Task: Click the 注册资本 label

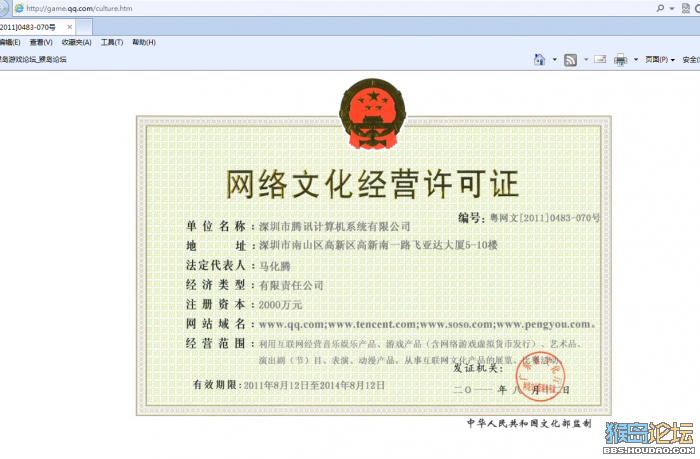Action: click(x=216, y=305)
